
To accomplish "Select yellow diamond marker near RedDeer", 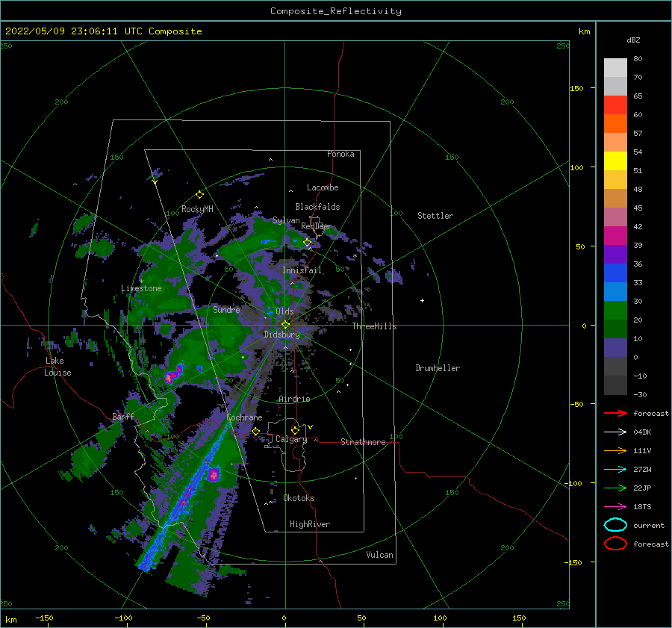I will coord(308,243).
